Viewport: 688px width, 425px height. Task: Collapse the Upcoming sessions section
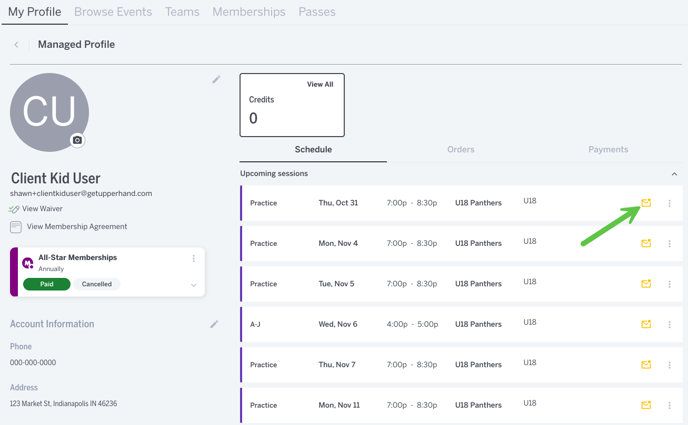pyautogui.click(x=674, y=174)
